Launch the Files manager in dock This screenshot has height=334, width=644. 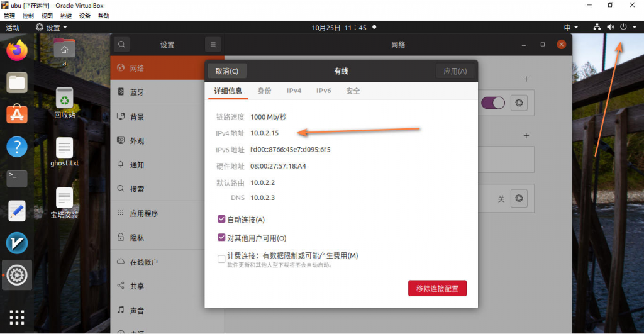tap(17, 82)
